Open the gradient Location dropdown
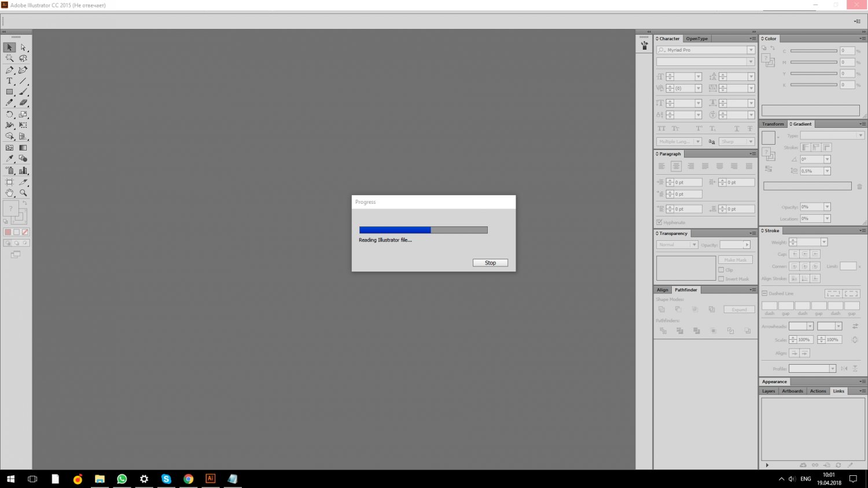Screen dimensions: 868x488 pos(827,219)
